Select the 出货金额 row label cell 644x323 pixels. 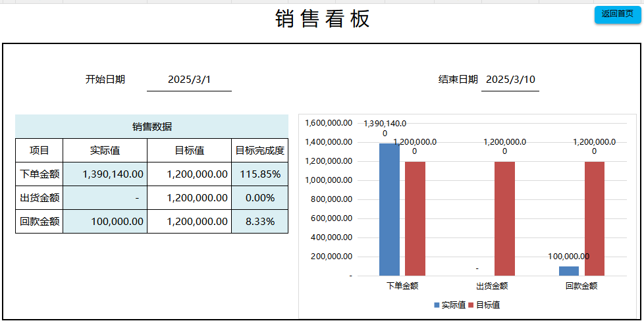pos(40,198)
